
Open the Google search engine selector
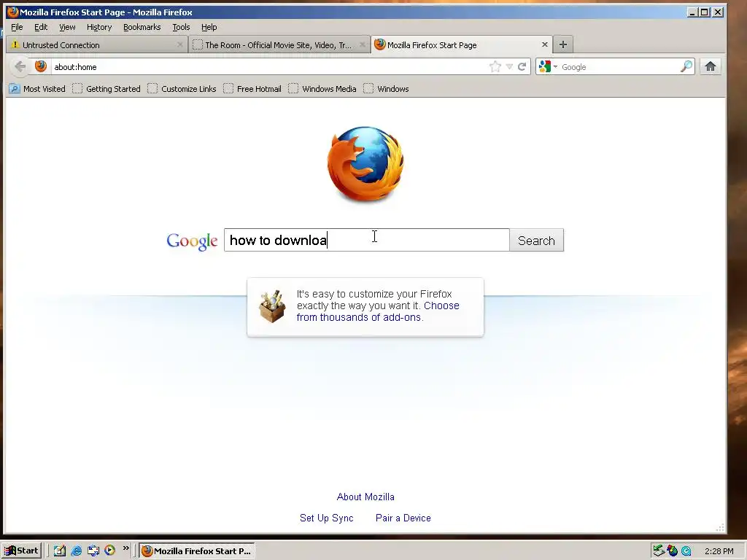548,66
